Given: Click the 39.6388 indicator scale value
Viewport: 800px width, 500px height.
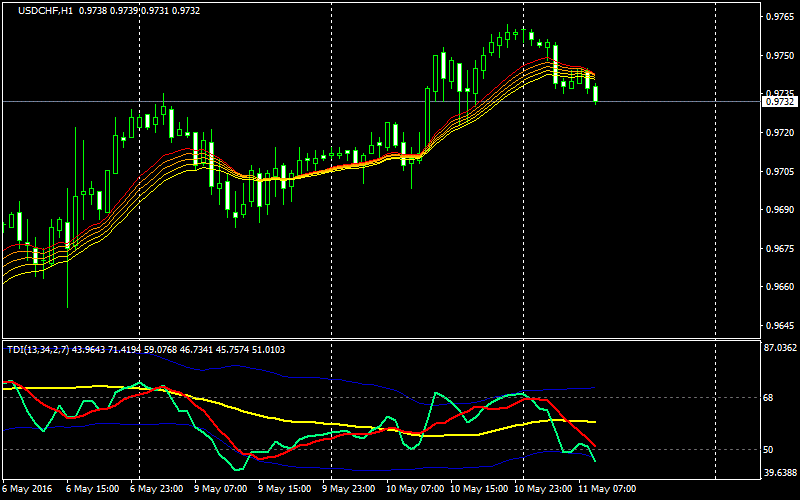Looking at the screenshot, I should click(779, 474).
